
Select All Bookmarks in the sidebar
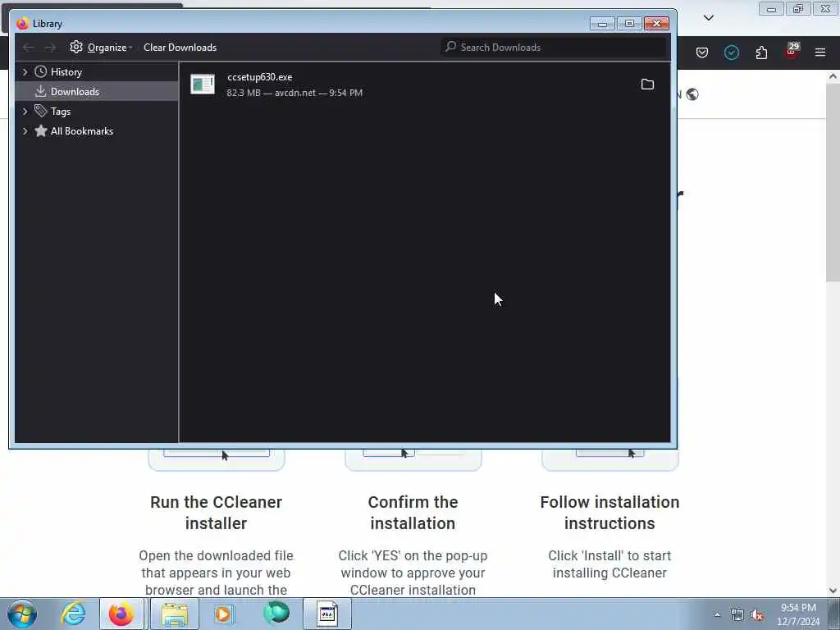[82, 131]
